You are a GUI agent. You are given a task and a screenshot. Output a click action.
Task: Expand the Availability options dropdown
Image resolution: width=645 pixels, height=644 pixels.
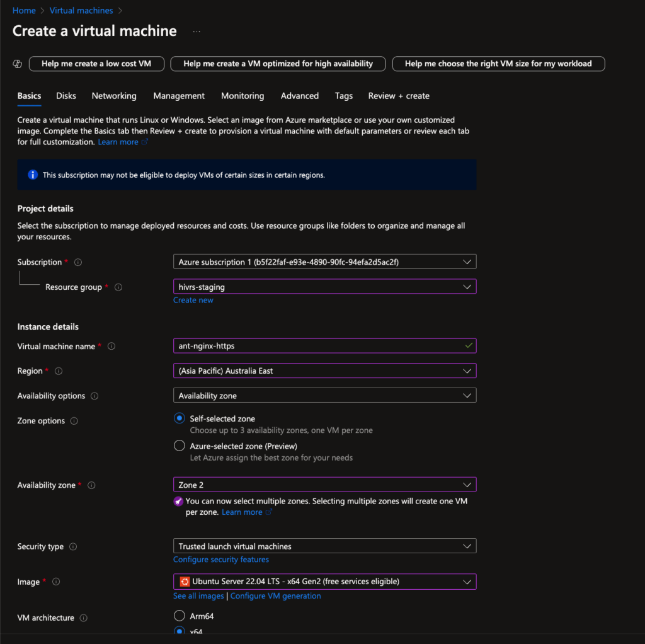point(324,396)
